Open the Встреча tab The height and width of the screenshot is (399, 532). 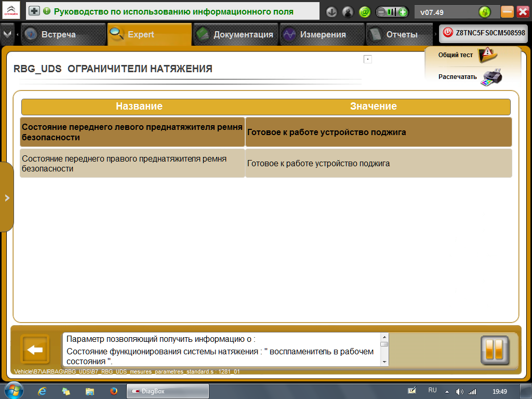[63, 34]
